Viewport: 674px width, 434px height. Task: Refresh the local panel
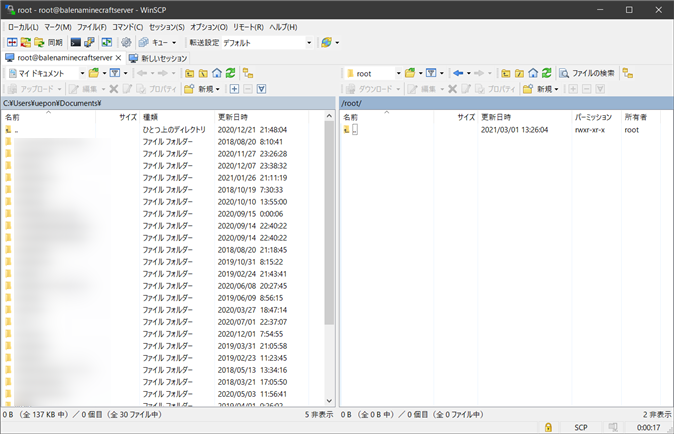[231, 73]
